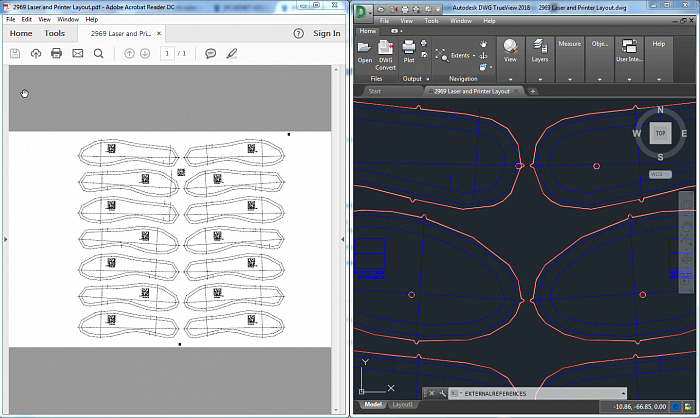Expand the Extents zoom dropdown arrow
700x418 pixels.
click(473, 56)
